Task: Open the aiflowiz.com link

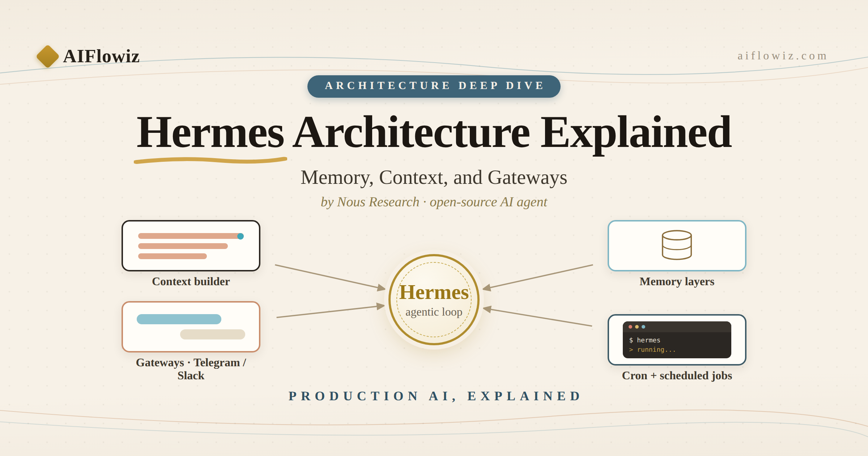Action: click(782, 55)
